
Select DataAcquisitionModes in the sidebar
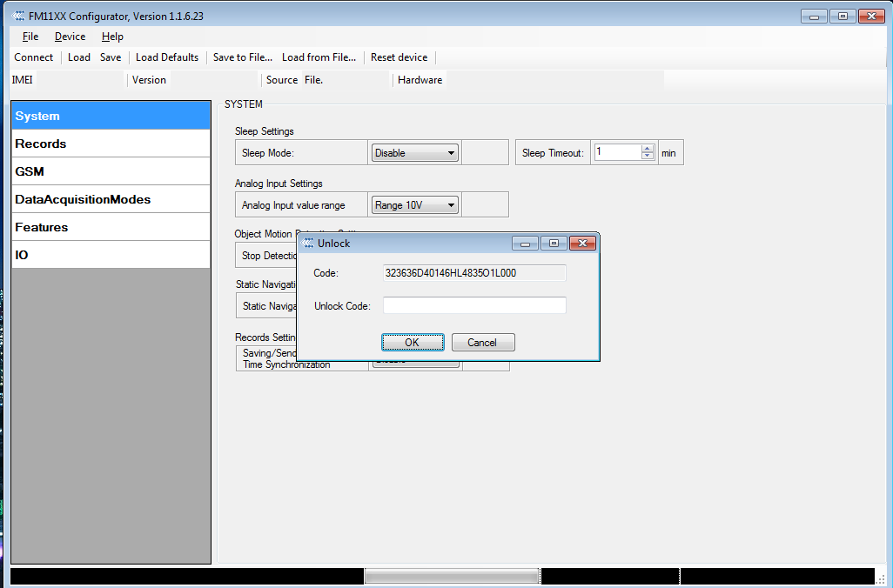[x=111, y=199]
